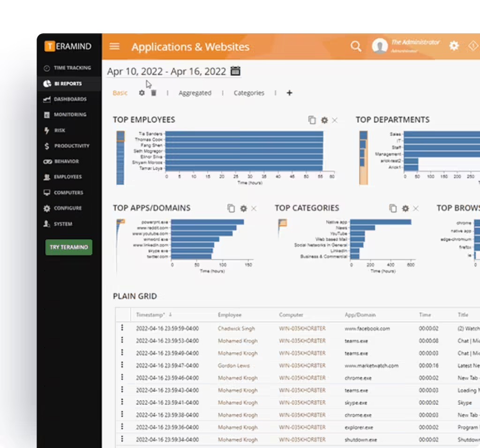The image size is (480, 448).
Task: Click the Try Teramind button
Action: point(69,247)
